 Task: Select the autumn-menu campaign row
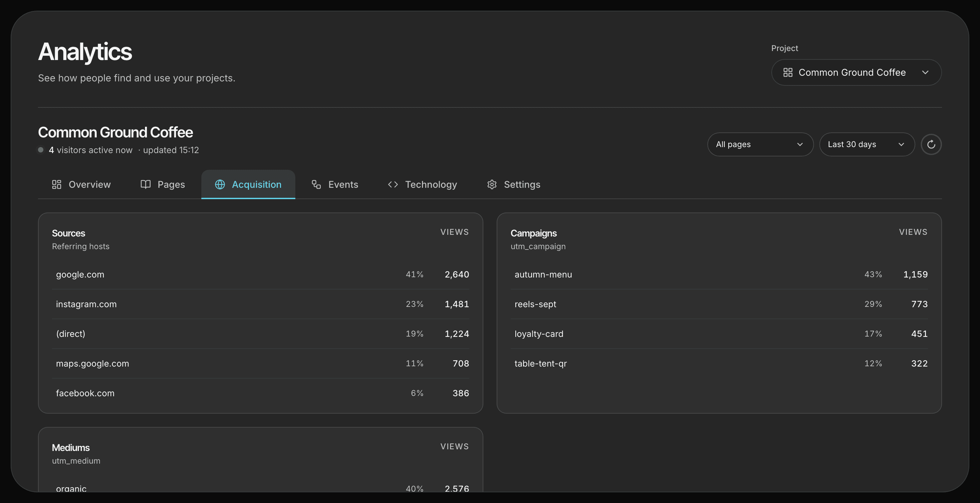coord(719,274)
